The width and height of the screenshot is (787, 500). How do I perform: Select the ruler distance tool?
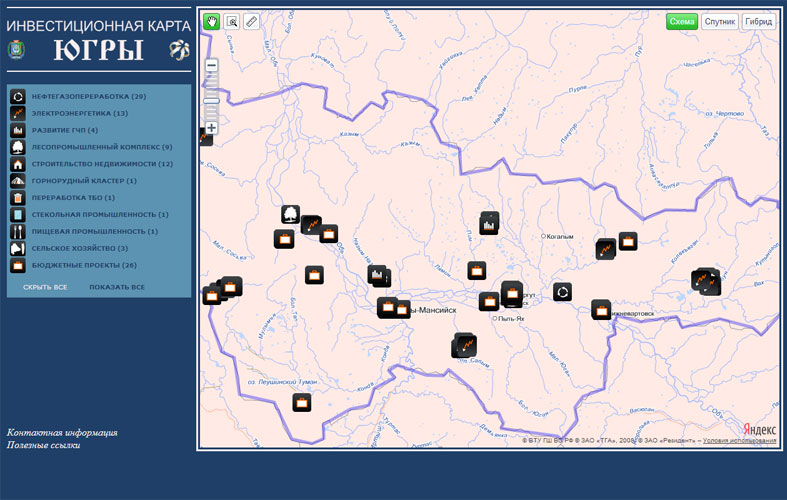251,22
